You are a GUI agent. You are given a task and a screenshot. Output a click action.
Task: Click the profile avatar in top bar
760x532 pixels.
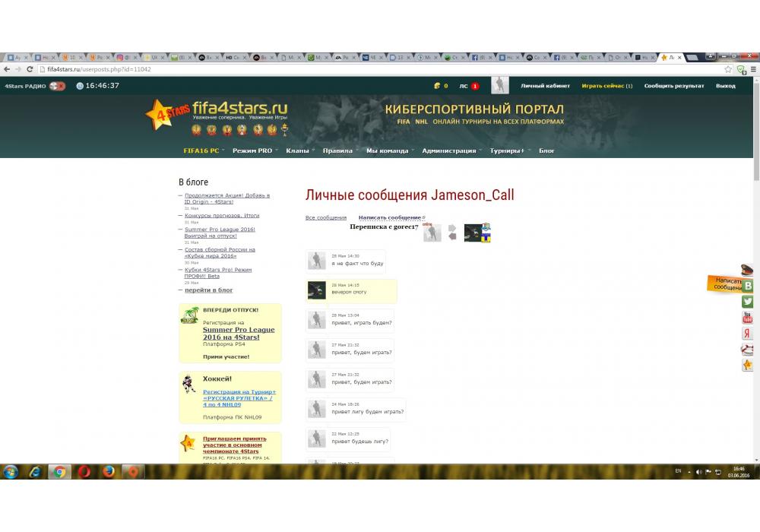click(x=499, y=85)
